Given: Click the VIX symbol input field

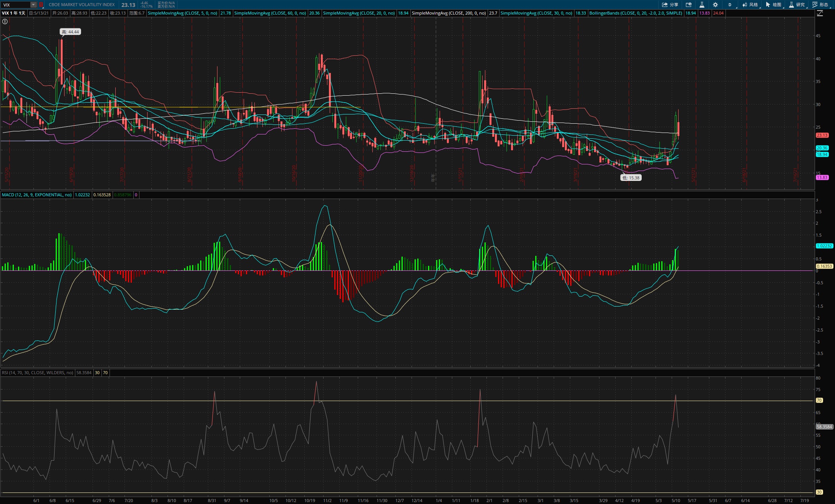Looking at the screenshot, I should pos(15,5).
